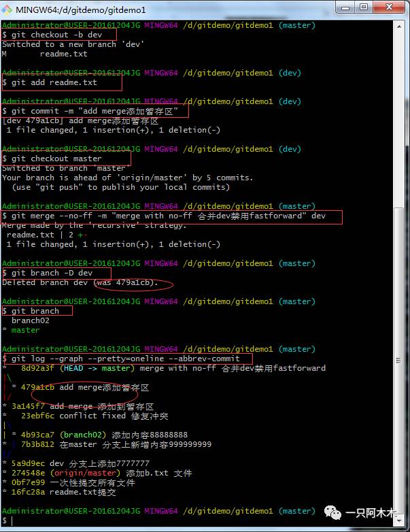
Task: Click the line "Your branch is ahead of 'origin/master'"
Action: point(128,178)
